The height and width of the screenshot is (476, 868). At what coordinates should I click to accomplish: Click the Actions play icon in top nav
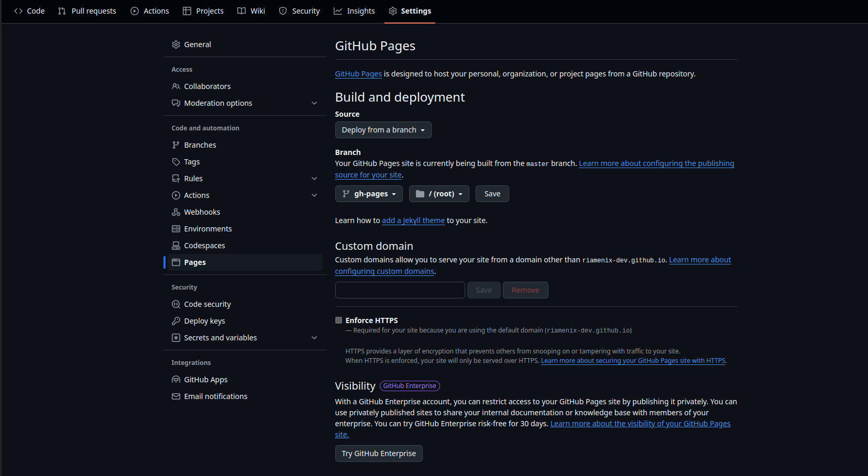(x=135, y=11)
